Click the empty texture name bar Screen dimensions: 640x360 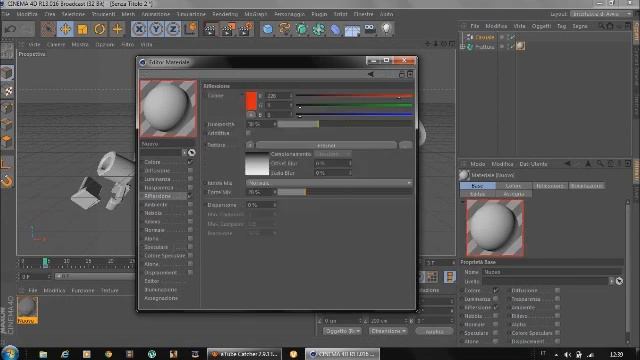pos(326,145)
